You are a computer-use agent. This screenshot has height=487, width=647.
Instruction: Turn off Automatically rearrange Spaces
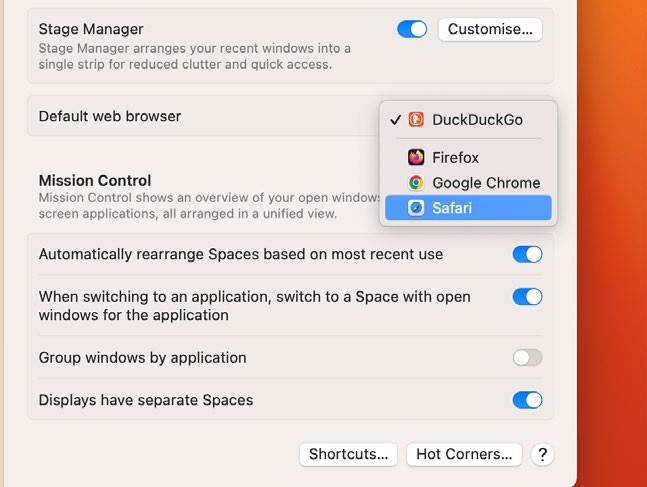coord(527,254)
